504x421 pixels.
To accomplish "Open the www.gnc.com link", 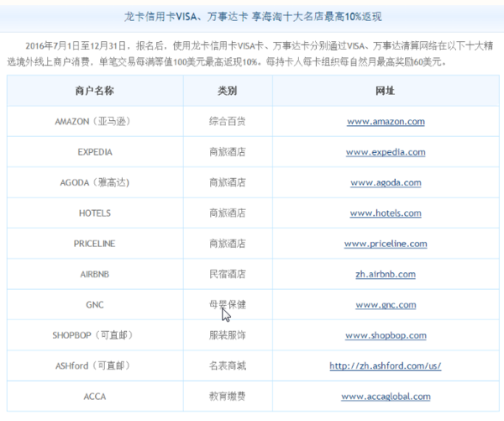I will 386,305.
